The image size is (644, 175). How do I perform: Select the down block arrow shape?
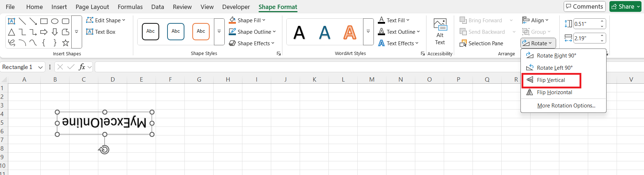coord(55,32)
